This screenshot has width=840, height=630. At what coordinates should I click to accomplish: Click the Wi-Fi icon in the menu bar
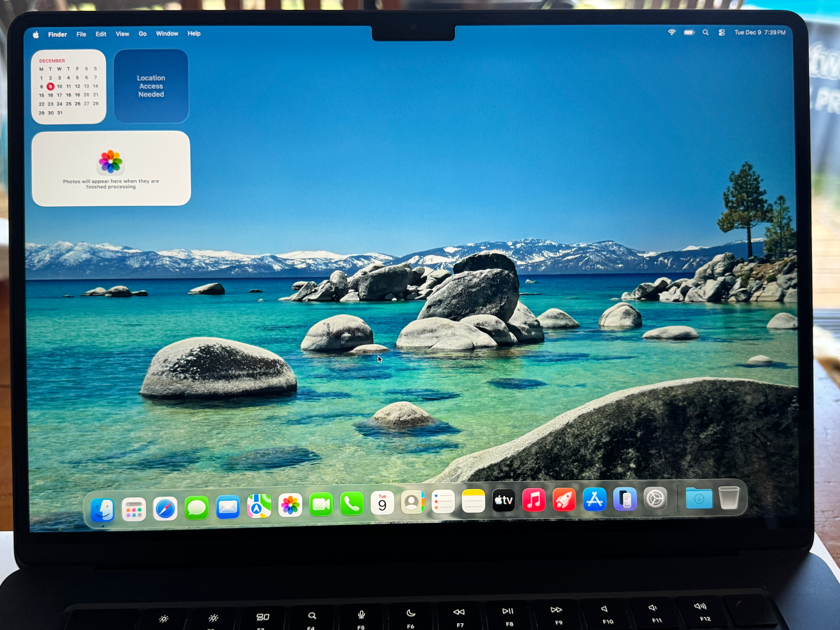click(x=671, y=33)
